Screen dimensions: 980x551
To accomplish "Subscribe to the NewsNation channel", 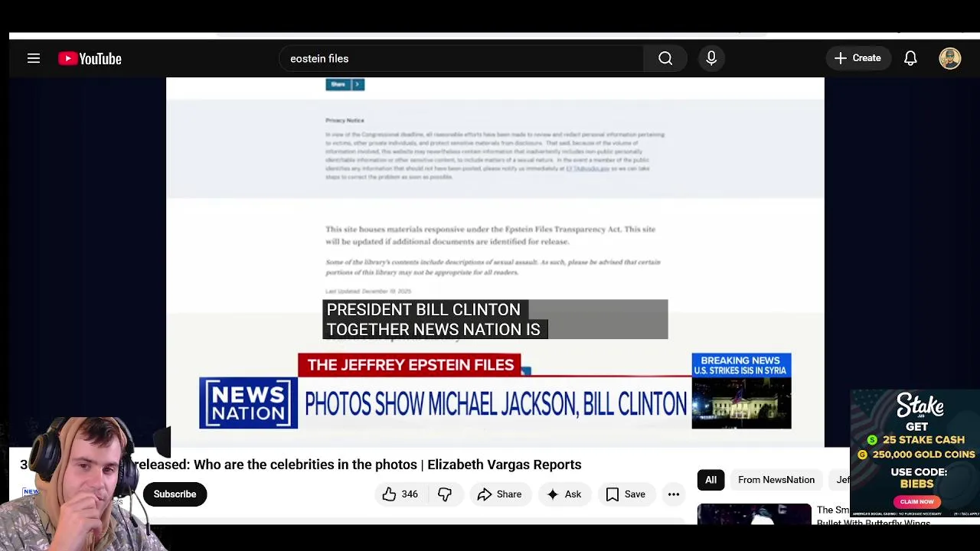I will pos(175,494).
